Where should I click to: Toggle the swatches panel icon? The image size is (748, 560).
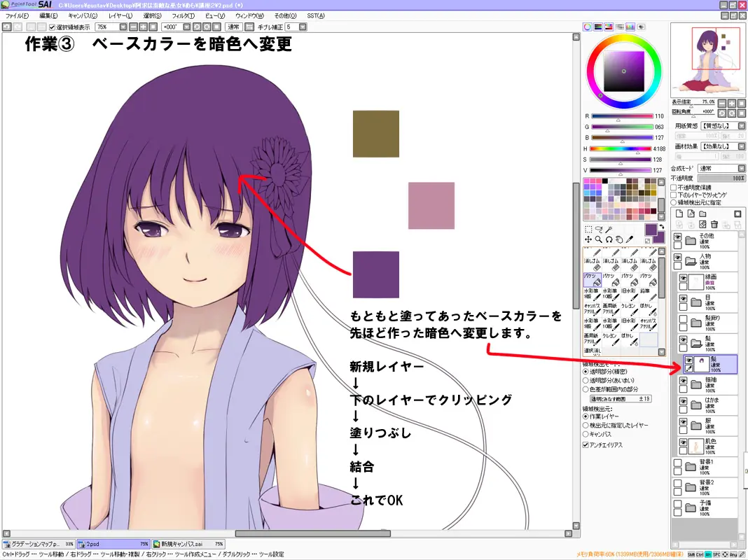(630, 27)
